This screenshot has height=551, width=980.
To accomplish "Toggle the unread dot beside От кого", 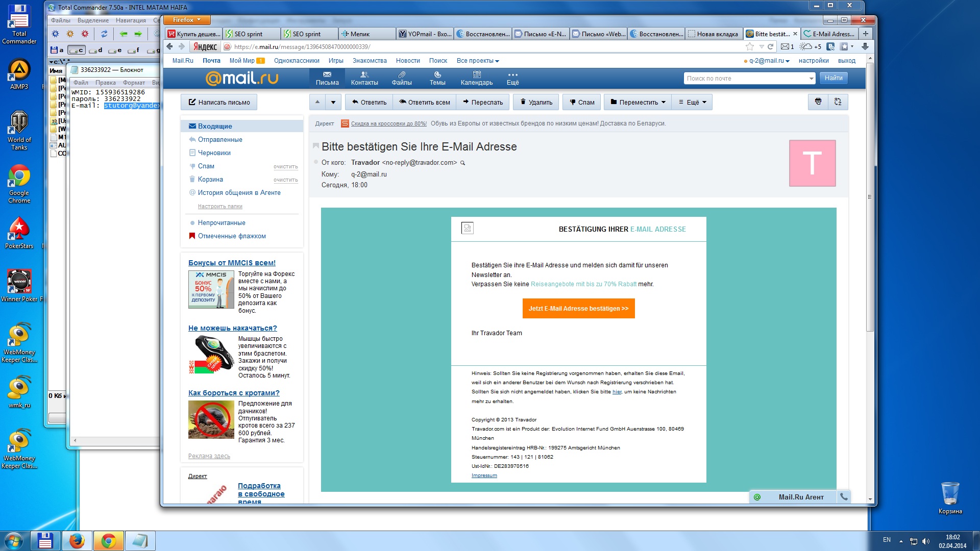I will (x=316, y=162).
